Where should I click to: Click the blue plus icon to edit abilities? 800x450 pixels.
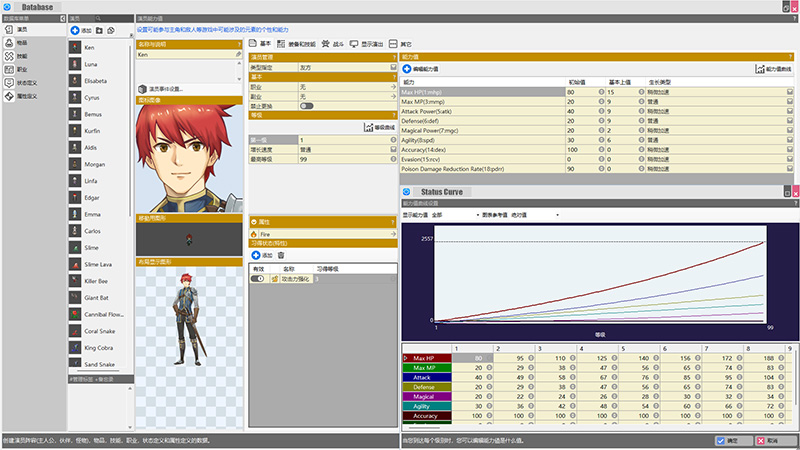tap(407, 69)
